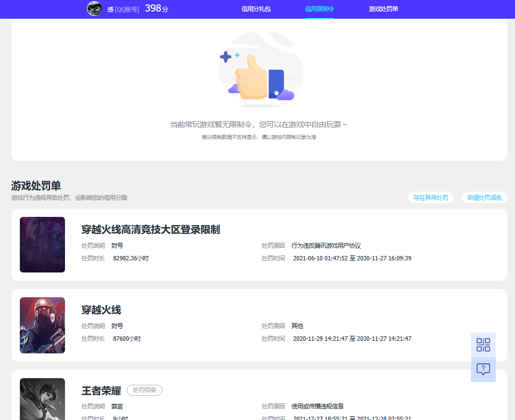Select title 穿越火线高清竞技大区登录限制
Viewport: 515px width, 420px height.
151,230
